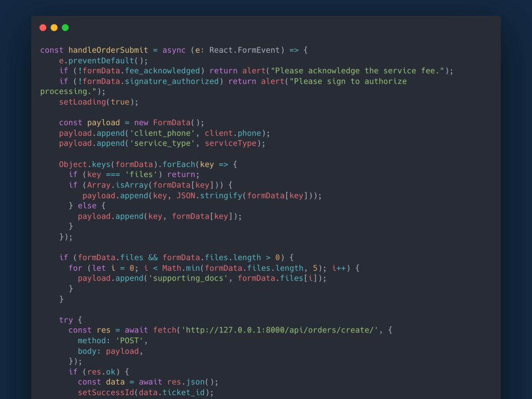Click the 'client.phone' argument
532x399 pixels.
(233, 134)
